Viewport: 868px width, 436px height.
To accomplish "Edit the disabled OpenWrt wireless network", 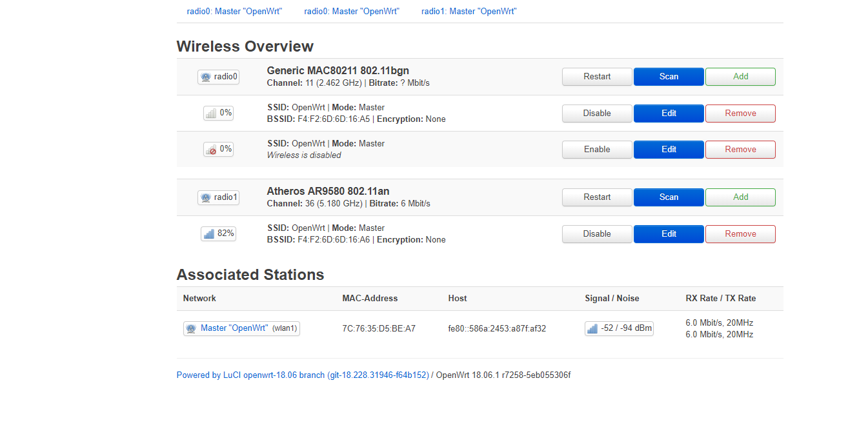I will (669, 150).
